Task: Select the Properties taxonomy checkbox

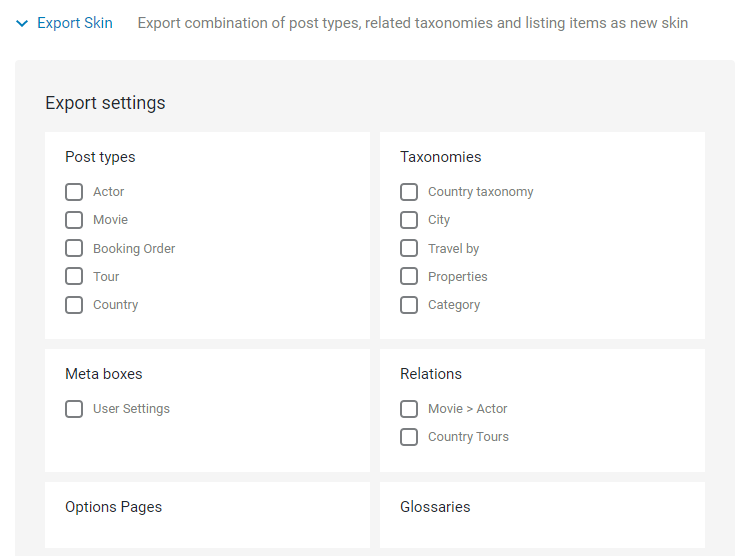Action: 409,277
